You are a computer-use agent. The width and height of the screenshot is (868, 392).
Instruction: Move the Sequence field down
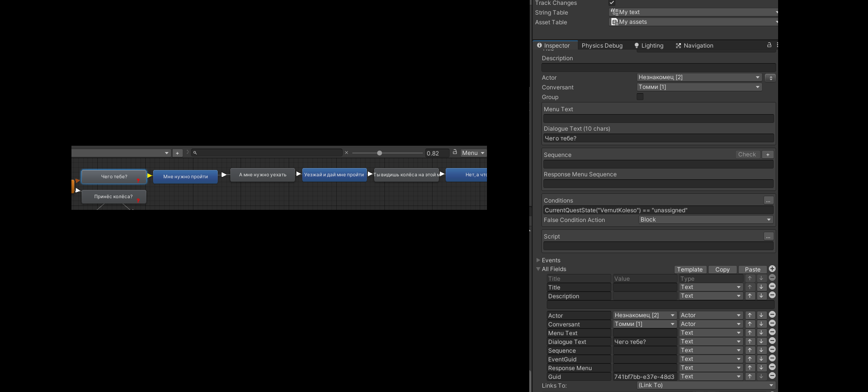pos(762,350)
